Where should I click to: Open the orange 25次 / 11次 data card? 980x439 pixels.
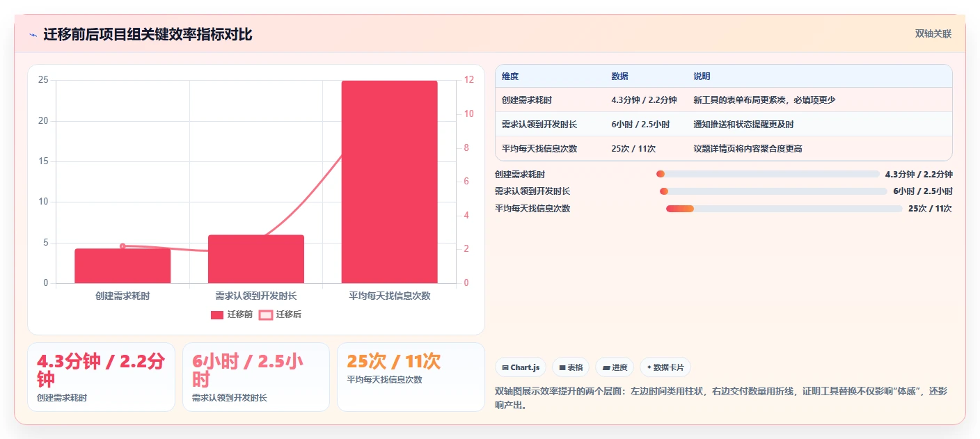click(x=411, y=377)
